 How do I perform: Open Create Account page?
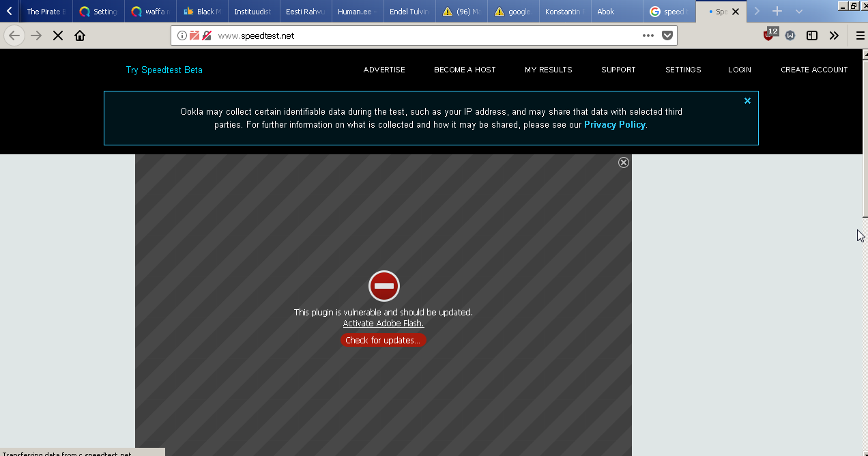[814, 70]
